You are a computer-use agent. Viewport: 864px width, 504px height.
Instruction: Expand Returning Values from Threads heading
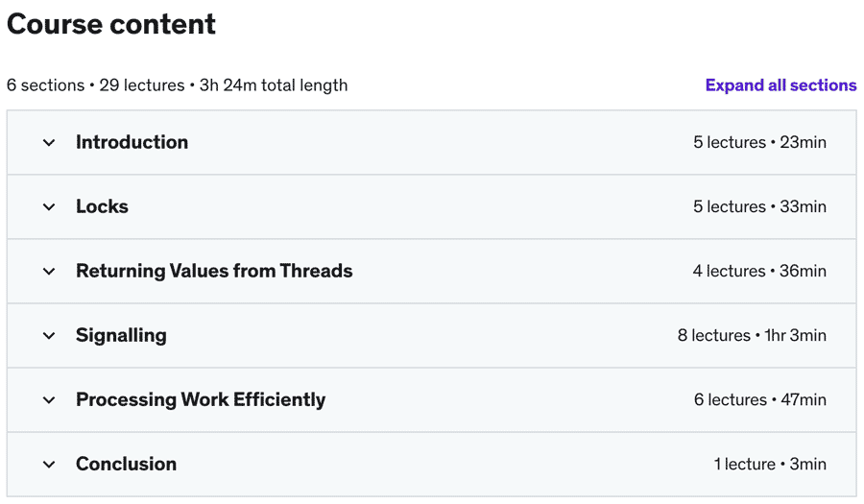(214, 271)
